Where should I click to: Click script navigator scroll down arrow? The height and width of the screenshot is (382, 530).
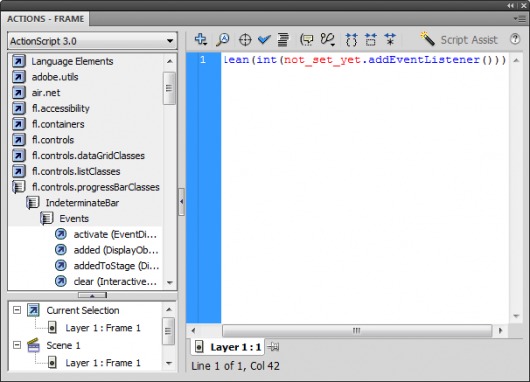coord(169,363)
